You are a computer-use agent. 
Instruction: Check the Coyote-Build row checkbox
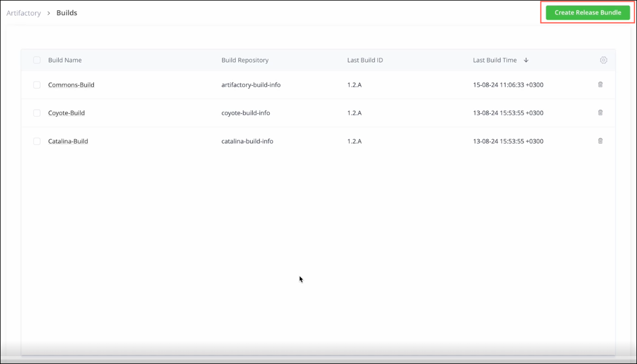(x=37, y=113)
